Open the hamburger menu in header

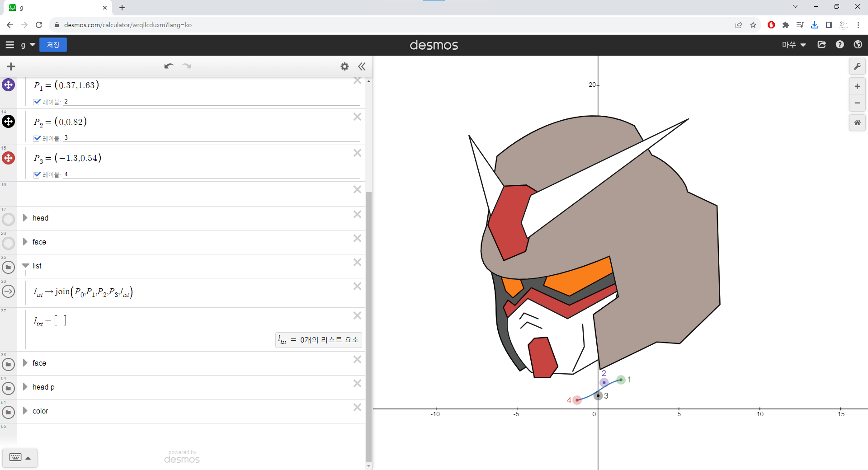pos(10,45)
